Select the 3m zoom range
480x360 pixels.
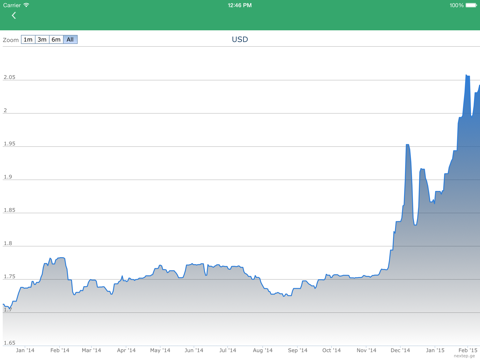pyautogui.click(x=42, y=40)
